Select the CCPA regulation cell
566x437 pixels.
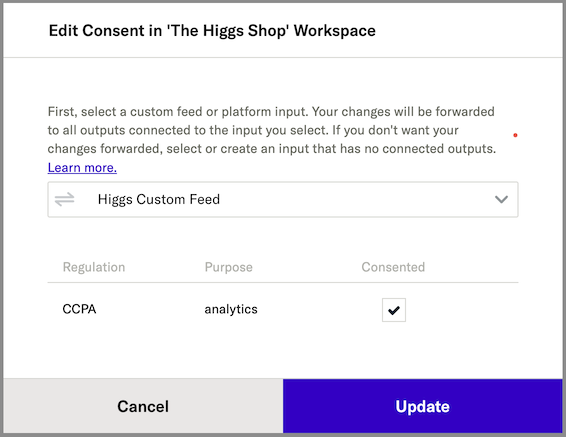(x=79, y=309)
